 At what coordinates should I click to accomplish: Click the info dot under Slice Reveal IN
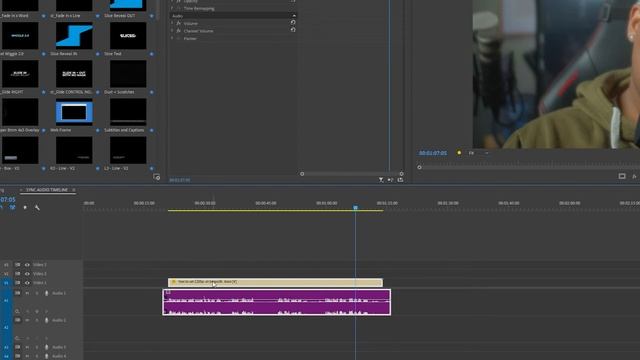(x=98, y=54)
